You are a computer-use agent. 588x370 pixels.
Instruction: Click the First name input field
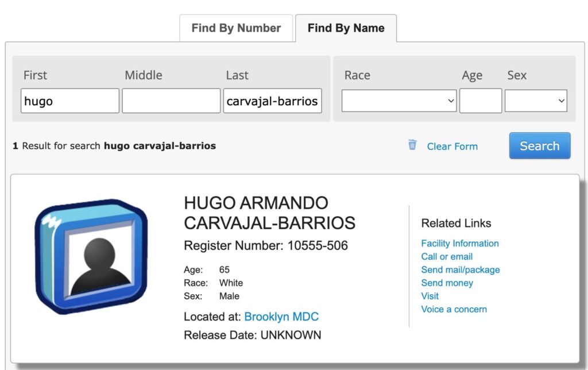coord(70,101)
